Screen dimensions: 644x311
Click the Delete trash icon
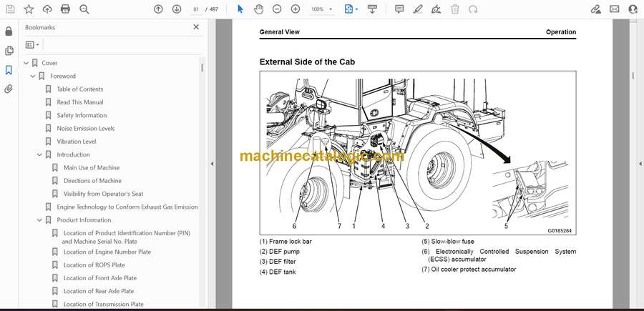(x=454, y=9)
